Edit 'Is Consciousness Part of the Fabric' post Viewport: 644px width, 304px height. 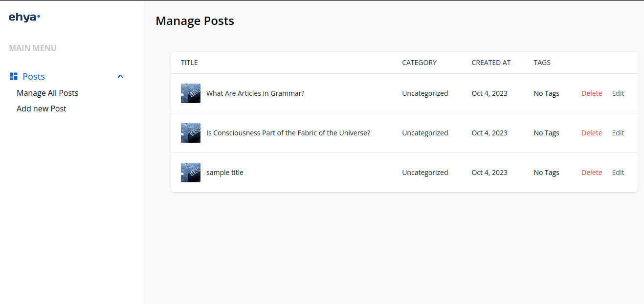pos(618,132)
